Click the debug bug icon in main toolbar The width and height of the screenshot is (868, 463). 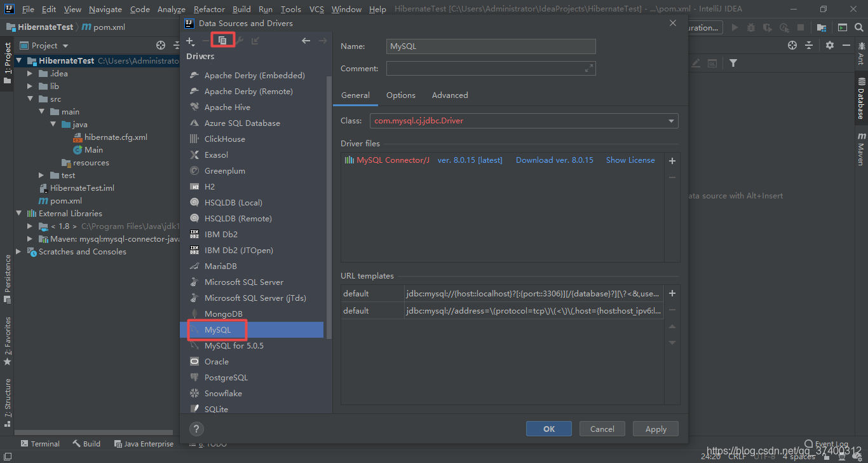coord(751,27)
